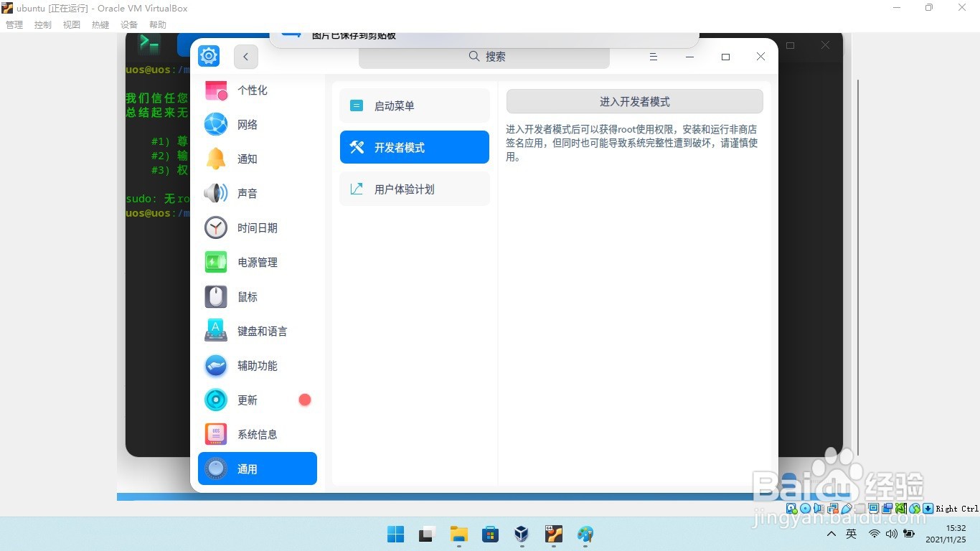The width and height of the screenshot is (980, 551).
Task: Select the 用户体验计划 user experience program item
Action: [415, 189]
